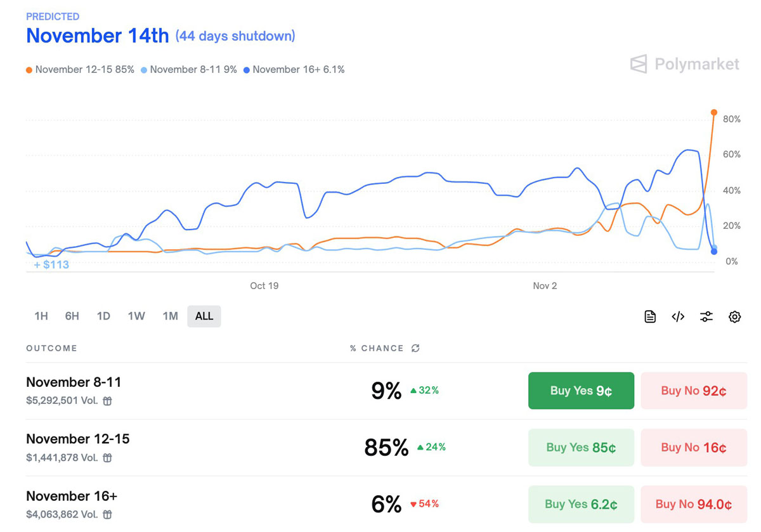Viewport: 761px width, 532px height.
Task: Click gift icon under November 16+
Action: pos(108,514)
